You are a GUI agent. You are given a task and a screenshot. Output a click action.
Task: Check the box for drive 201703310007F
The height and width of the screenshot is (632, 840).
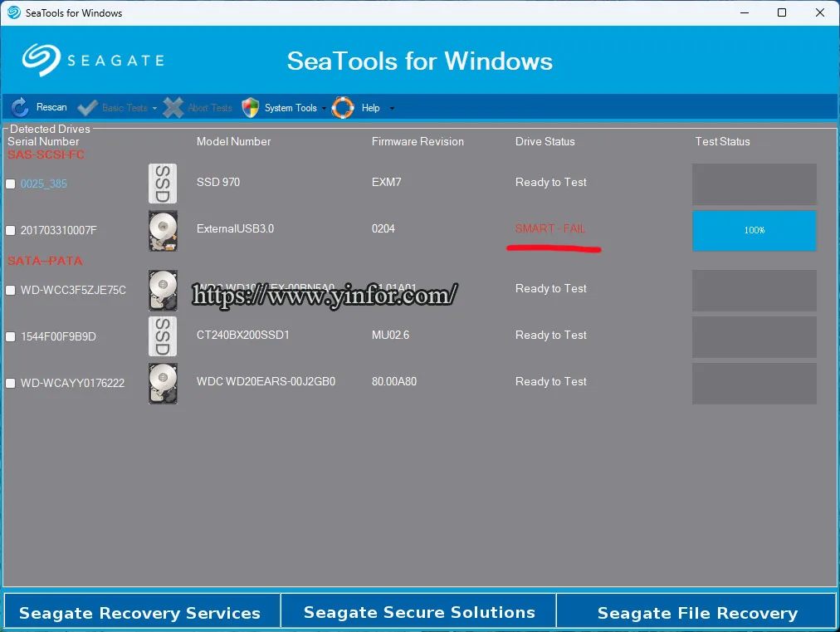click(10, 231)
